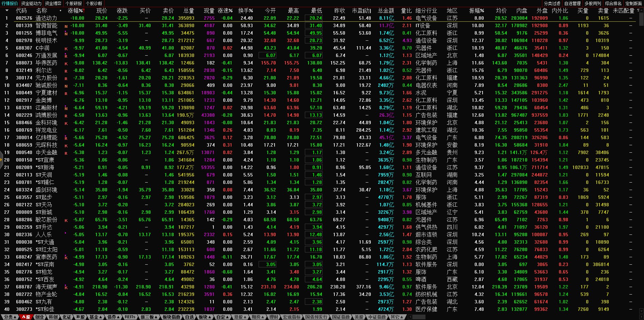Image resolution: width=644 pixels, height=320 pixels.
Task: Click the scroll-left arrow after bottom tabs
Action: [x=410, y=317]
